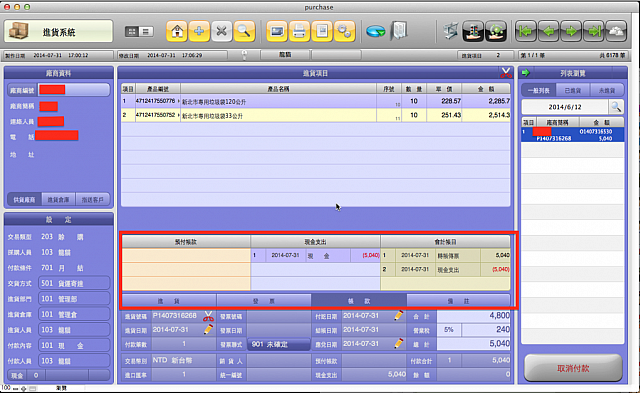Viewport: 640px width, 393px height.
Task: Click the 5% tax rate field
Action: pyautogui.click(x=449, y=330)
